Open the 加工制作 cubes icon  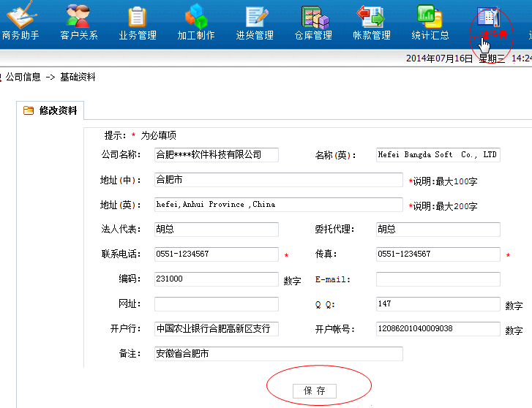(196, 16)
